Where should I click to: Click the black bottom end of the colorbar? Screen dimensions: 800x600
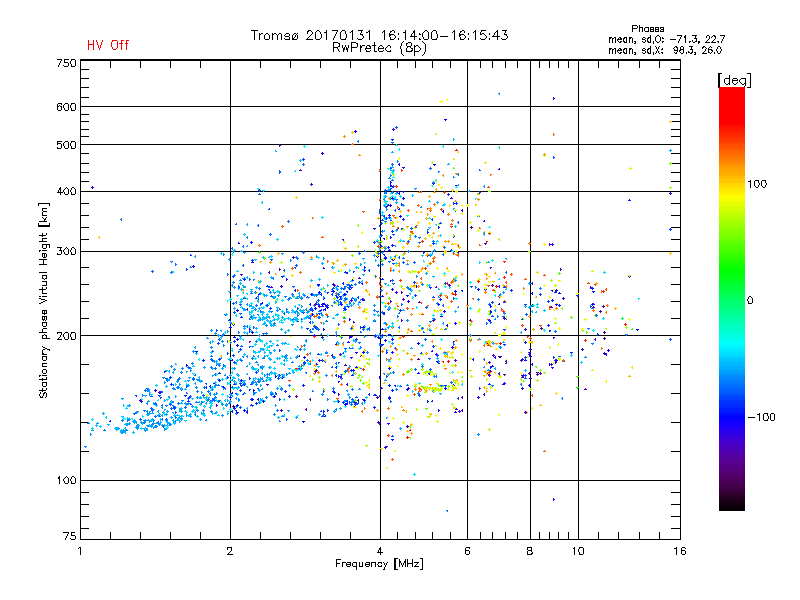point(732,503)
